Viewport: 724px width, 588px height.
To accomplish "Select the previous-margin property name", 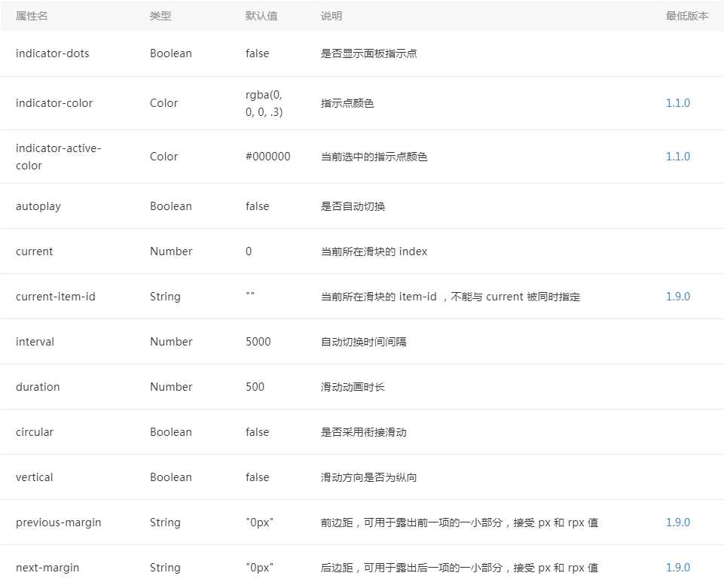I will pos(58,523).
